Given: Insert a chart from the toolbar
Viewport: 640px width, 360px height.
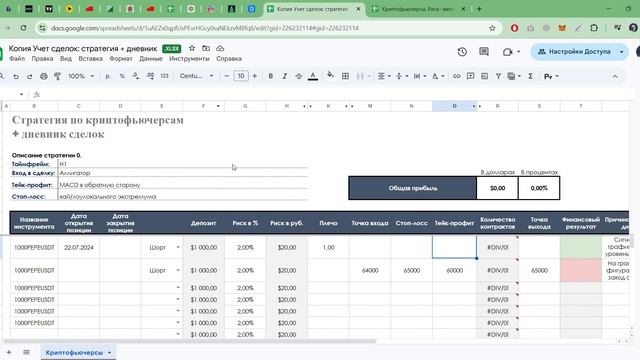Looking at the screenshot, I should point(484,76).
